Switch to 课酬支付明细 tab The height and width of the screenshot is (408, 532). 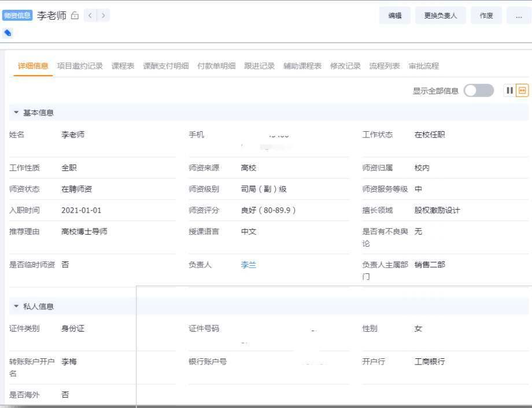[165, 66]
